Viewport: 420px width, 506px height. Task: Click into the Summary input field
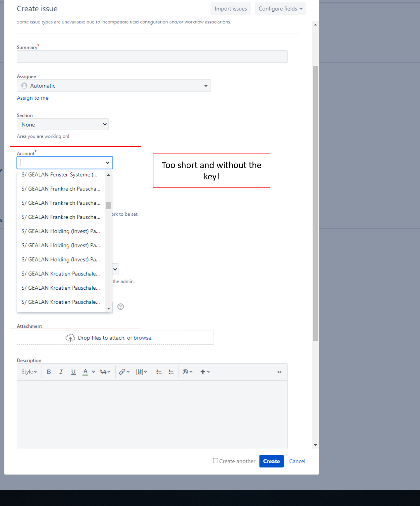coord(152,57)
